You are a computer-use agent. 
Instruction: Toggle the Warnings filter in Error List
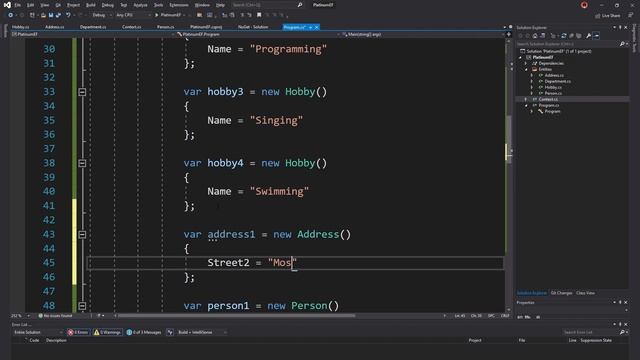[107, 332]
